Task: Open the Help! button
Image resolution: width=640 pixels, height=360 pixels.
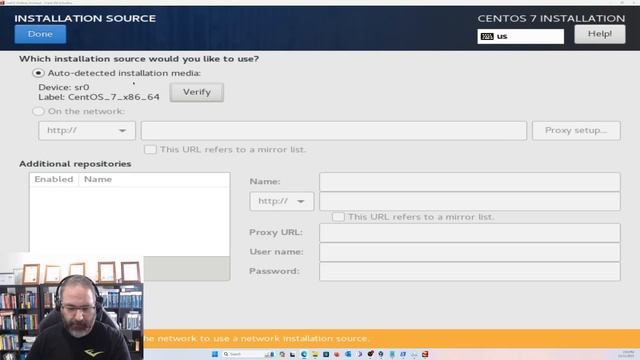Action: [x=600, y=34]
